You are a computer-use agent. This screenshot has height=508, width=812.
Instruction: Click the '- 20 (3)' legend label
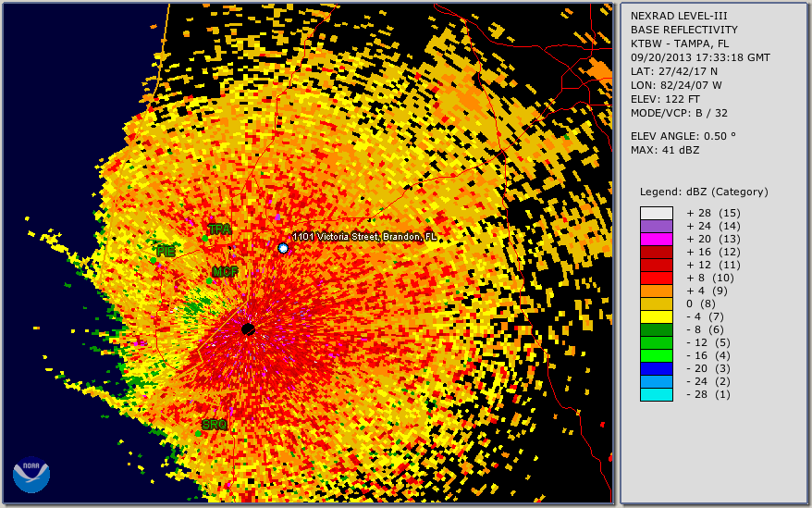[x=708, y=368]
